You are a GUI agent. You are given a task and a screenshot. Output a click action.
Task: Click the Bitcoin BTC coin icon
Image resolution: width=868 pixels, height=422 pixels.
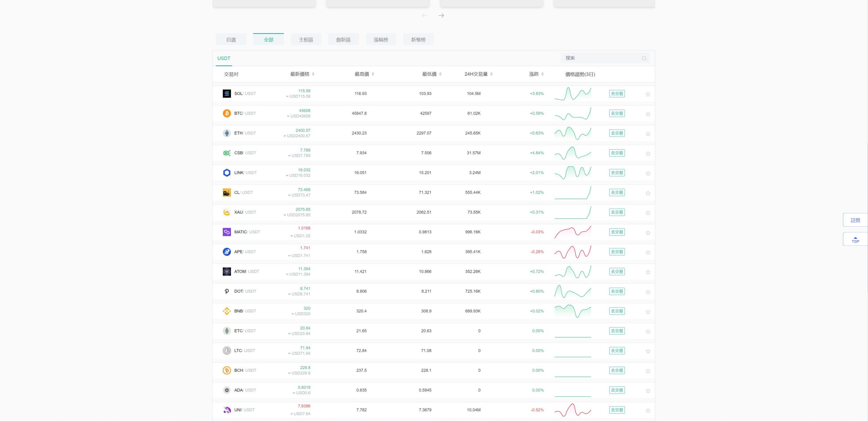point(226,113)
